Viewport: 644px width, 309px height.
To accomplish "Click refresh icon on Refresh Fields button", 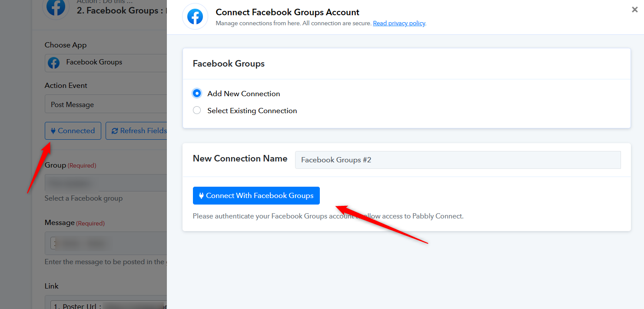I will 115,131.
